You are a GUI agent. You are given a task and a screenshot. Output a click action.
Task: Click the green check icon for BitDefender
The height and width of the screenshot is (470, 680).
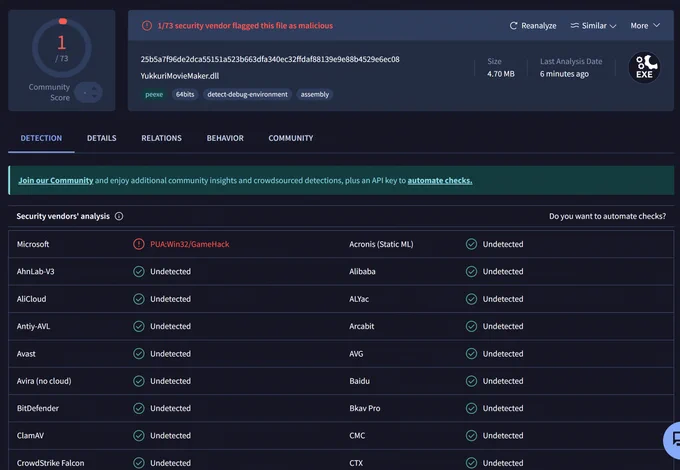coord(139,408)
